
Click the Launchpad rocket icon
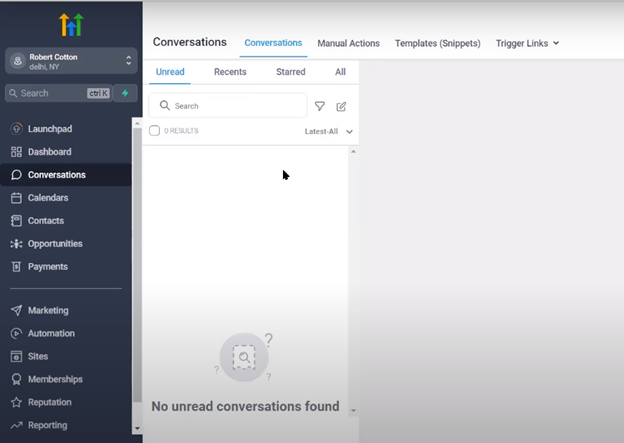tap(16, 129)
